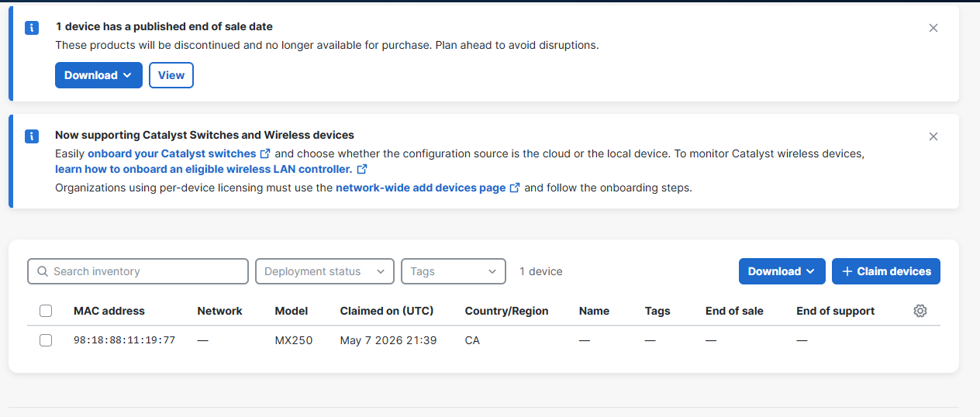Check the box for device 98:18:88:11:19:77
Screen dimensions: 980x417
(46, 340)
